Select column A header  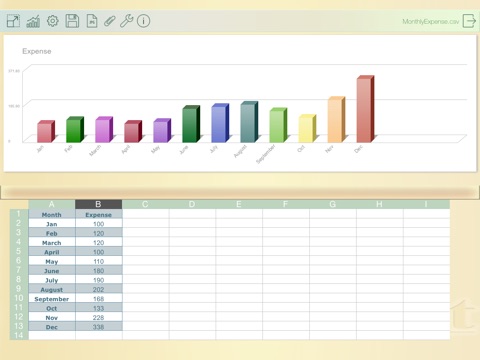(x=52, y=204)
